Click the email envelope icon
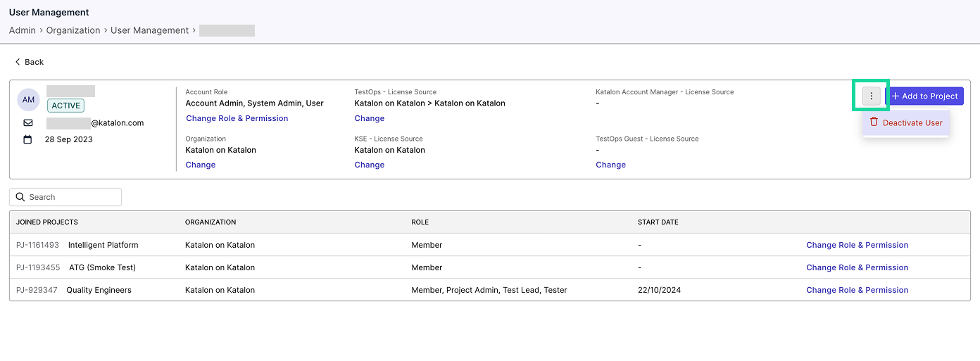980x361 pixels. pos(28,122)
